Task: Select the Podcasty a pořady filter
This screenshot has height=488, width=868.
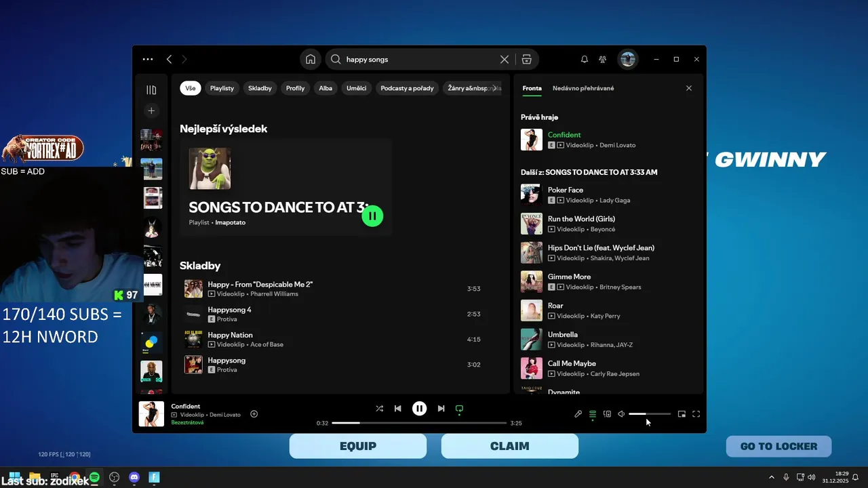Action: coord(407,88)
